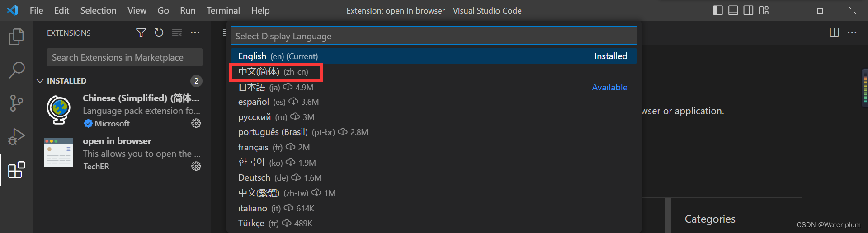Viewport: 868px width, 233px height.
Task: Toggle secondary side bar layout button
Action: click(x=749, y=10)
